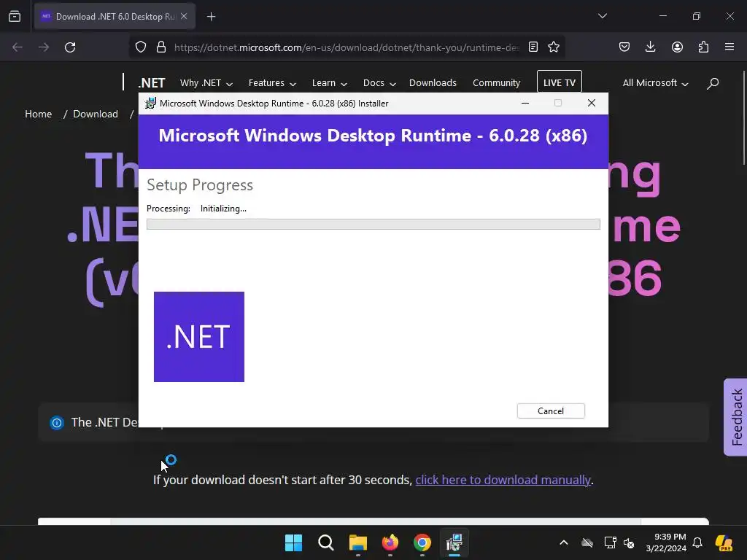Click the setup progress bar in the installer
The height and width of the screenshot is (560, 747).
click(373, 225)
